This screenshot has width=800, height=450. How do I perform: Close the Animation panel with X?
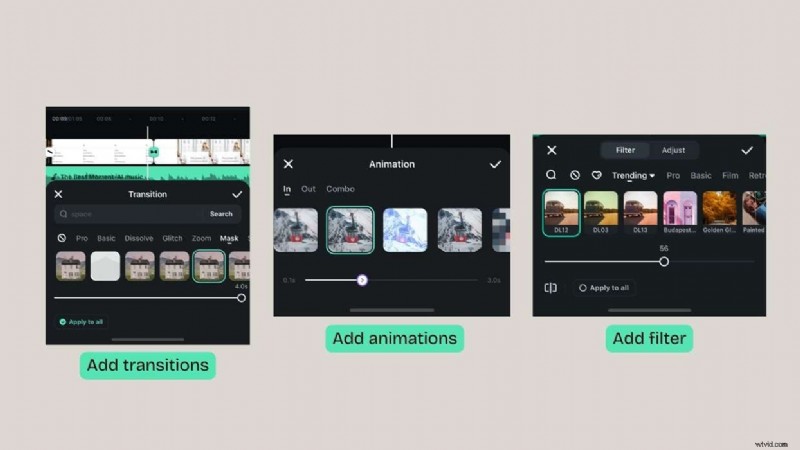click(x=288, y=164)
